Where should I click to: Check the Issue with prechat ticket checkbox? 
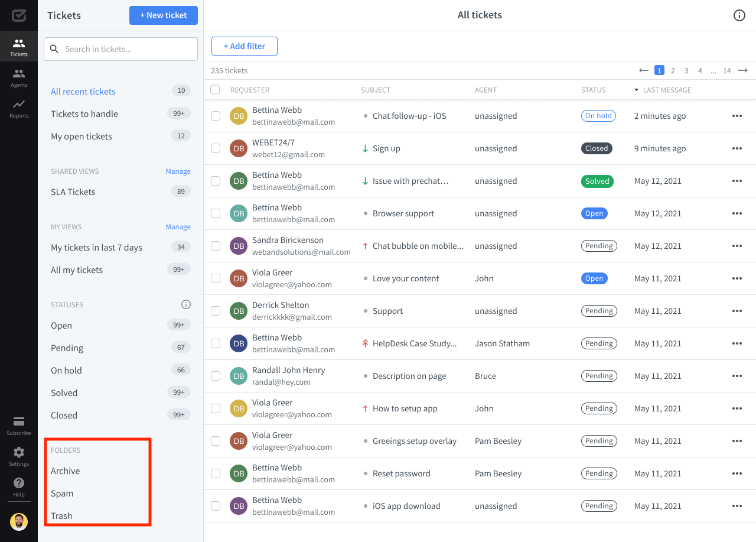(x=216, y=181)
